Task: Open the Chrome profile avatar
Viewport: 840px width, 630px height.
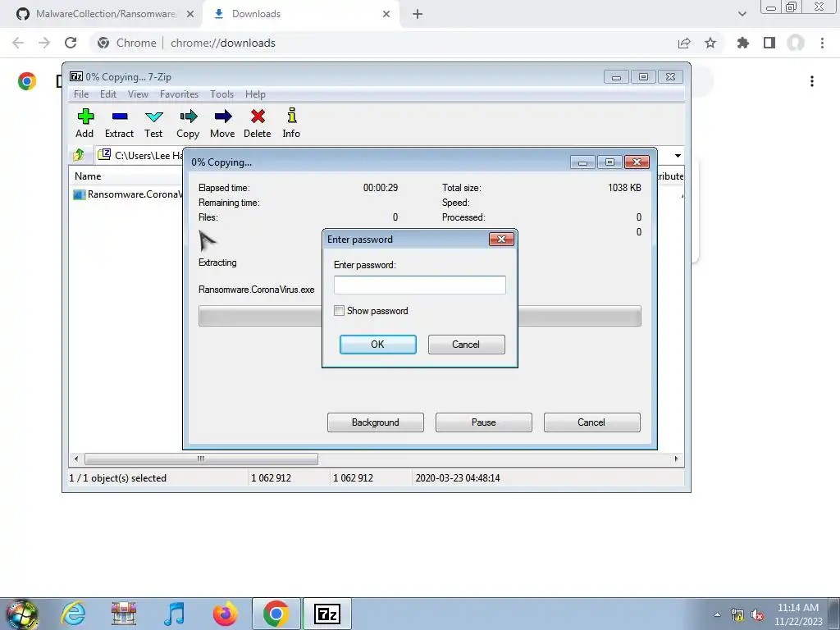Action: (x=796, y=43)
